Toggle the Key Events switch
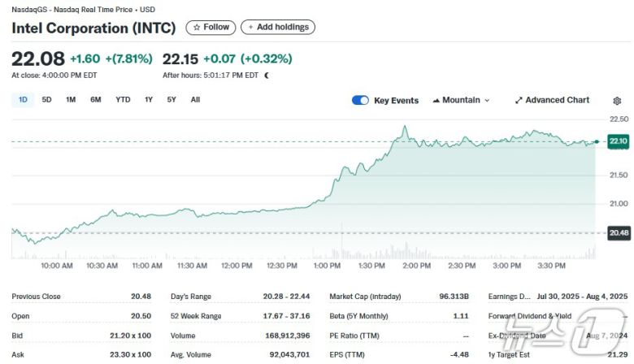 [x=360, y=101]
